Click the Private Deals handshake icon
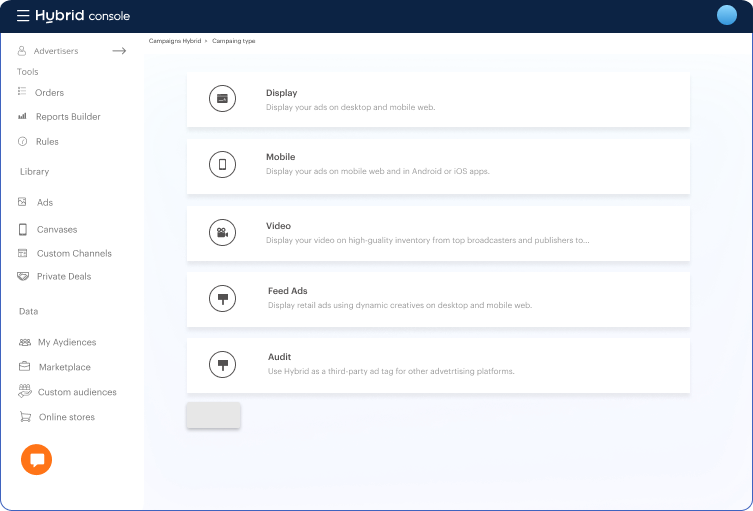 [x=23, y=276]
